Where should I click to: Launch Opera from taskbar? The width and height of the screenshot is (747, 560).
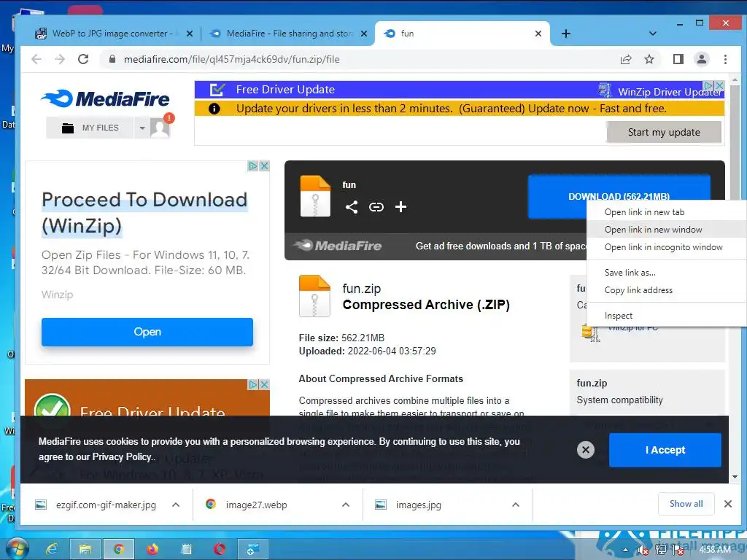(219, 550)
